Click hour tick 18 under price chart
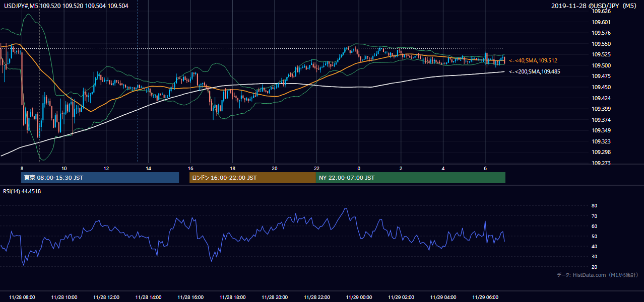Image resolution: width=644 pixels, height=302 pixels. [232, 168]
